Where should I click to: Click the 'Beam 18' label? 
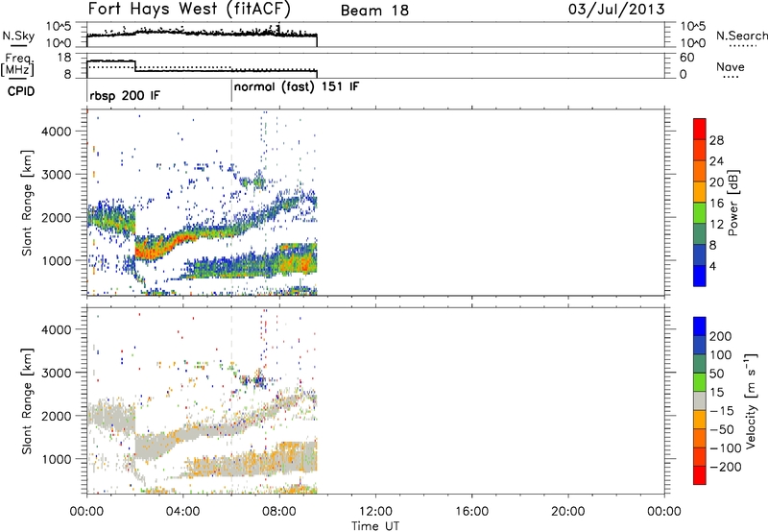(x=374, y=11)
